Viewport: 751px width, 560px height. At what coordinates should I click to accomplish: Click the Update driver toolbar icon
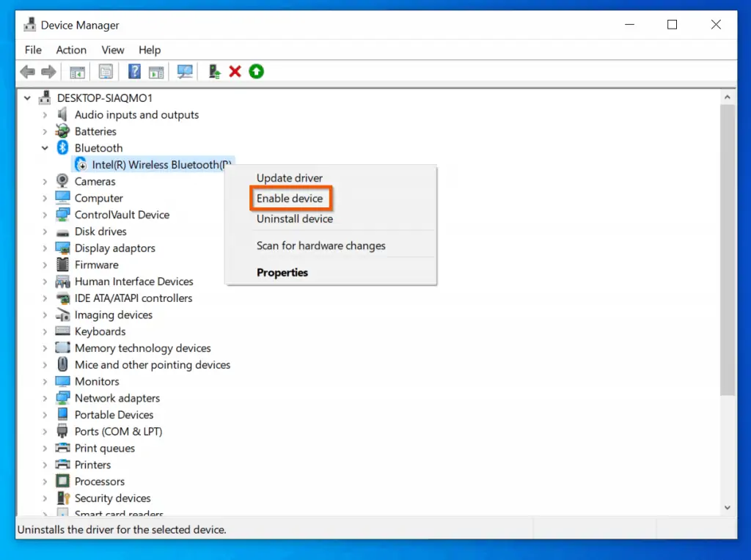(x=214, y=72)
